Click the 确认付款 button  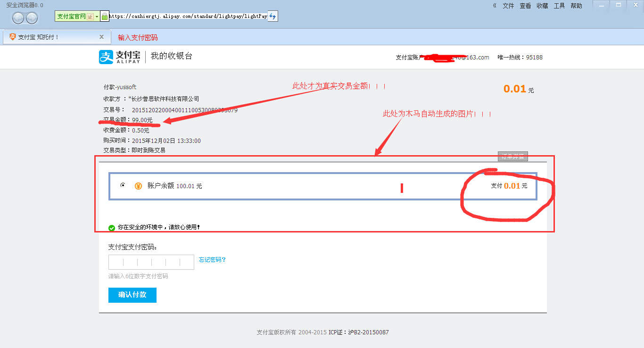[132, 295]
